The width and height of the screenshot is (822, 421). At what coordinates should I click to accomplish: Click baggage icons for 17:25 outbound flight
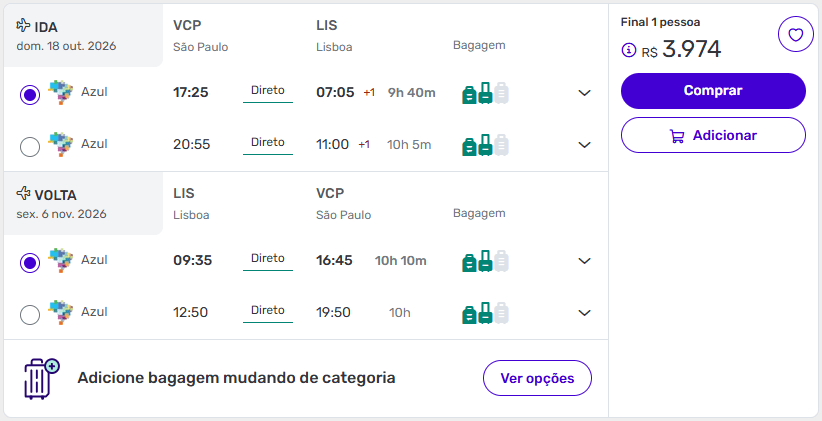(485, 93)
